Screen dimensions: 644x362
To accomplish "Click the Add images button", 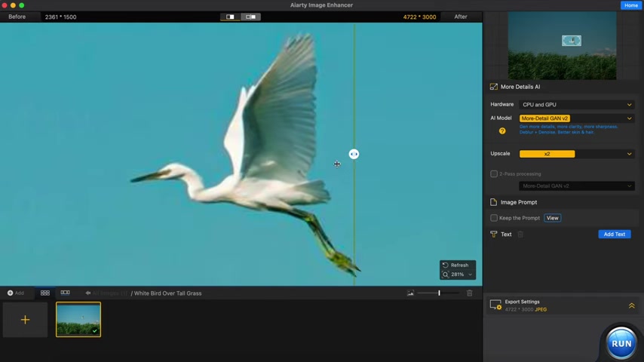I will coord(16,293).
